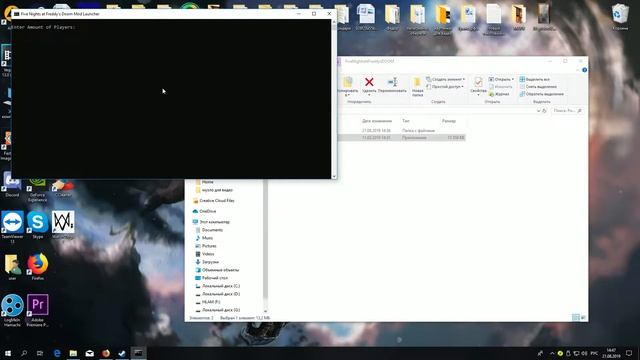Click the Select all option in Explorer ribbon

click(x=535, y=79)
